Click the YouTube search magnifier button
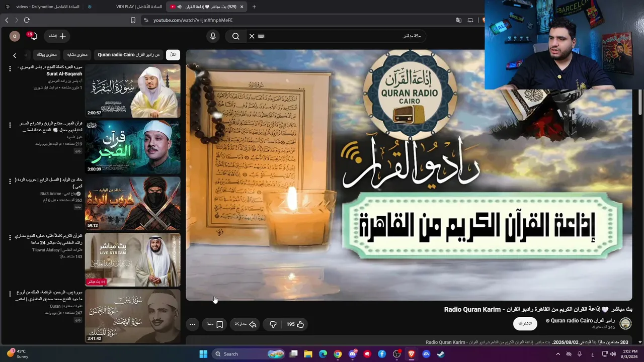Image resolution: width=644 pixels, height=362 pixels. coord(235,36)
